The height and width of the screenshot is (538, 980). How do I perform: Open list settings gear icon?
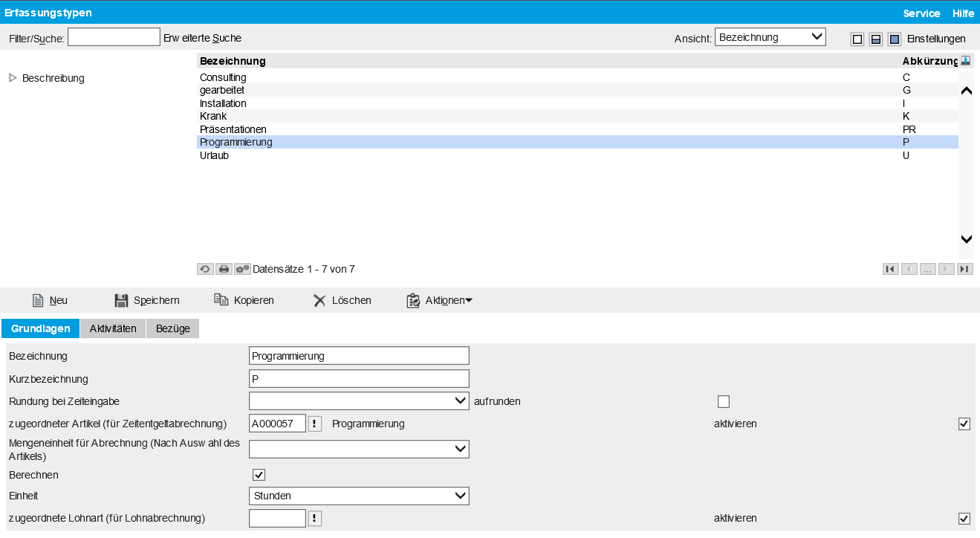242,269
